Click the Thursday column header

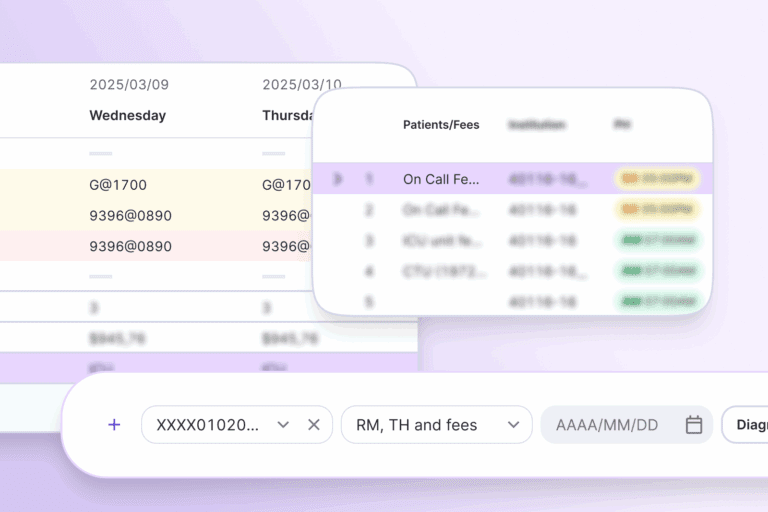point(288,116)
